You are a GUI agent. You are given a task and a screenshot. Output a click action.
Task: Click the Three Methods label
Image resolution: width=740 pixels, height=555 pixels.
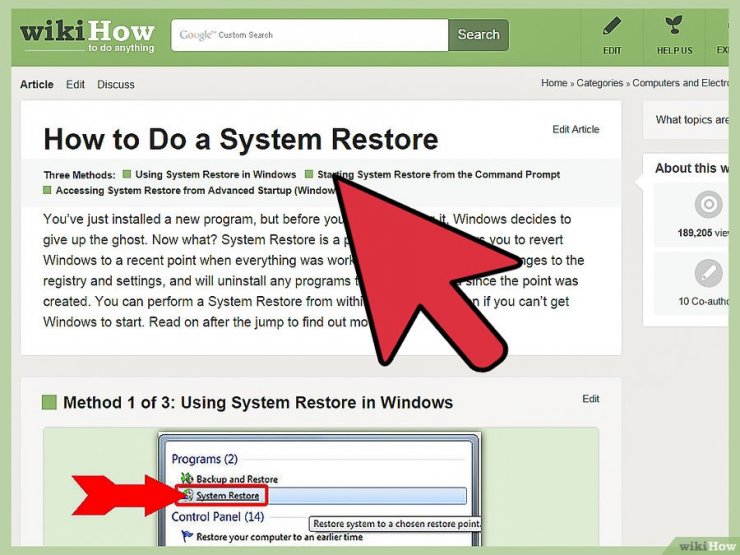tap(79, 175)
